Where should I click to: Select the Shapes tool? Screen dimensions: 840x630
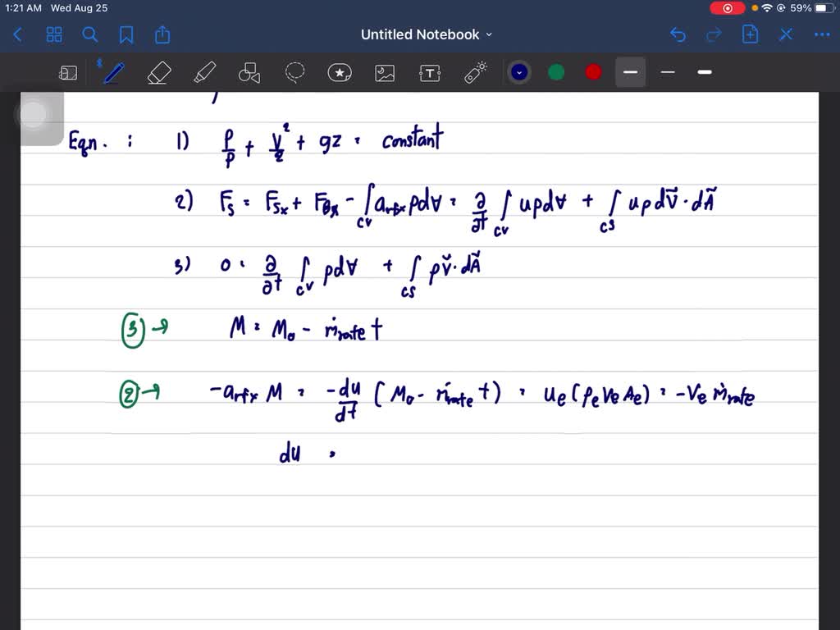pyautogui.click(x=249, y=73)
